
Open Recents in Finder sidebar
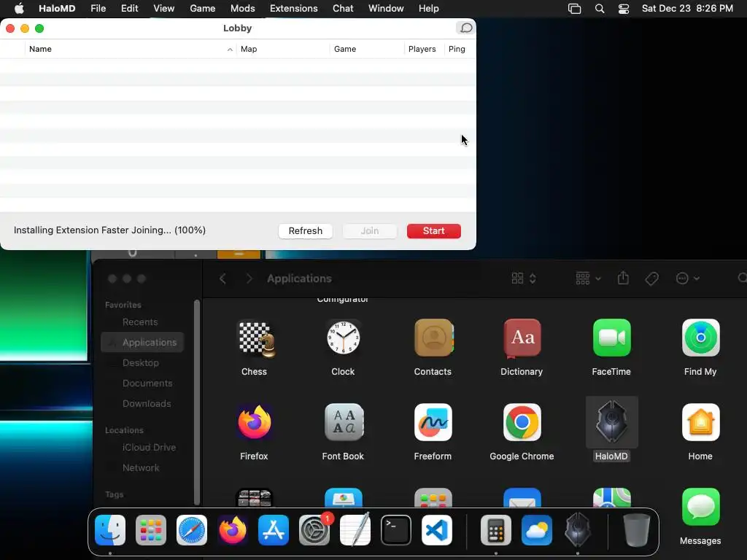pyautogui.click(x=140, y=322)
